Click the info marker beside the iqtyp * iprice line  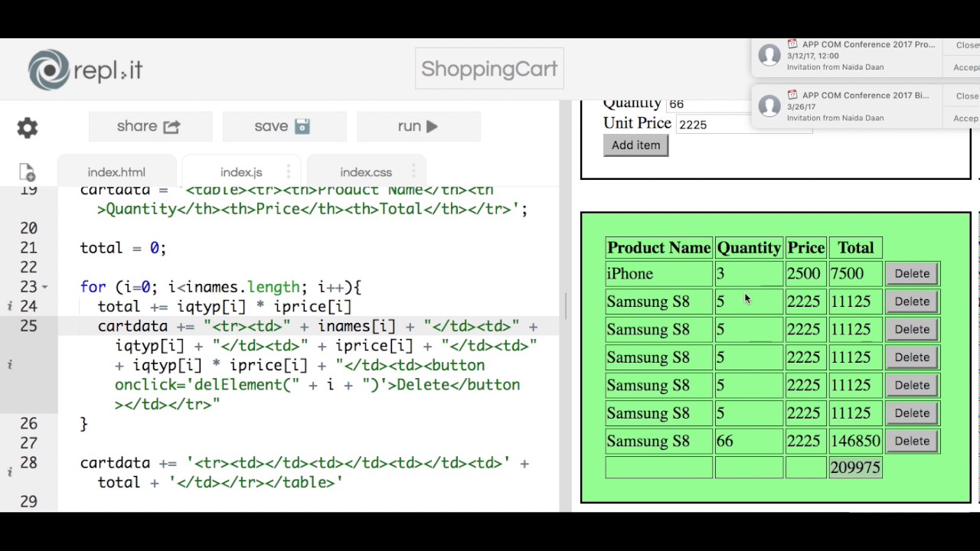tap(10, 365)
